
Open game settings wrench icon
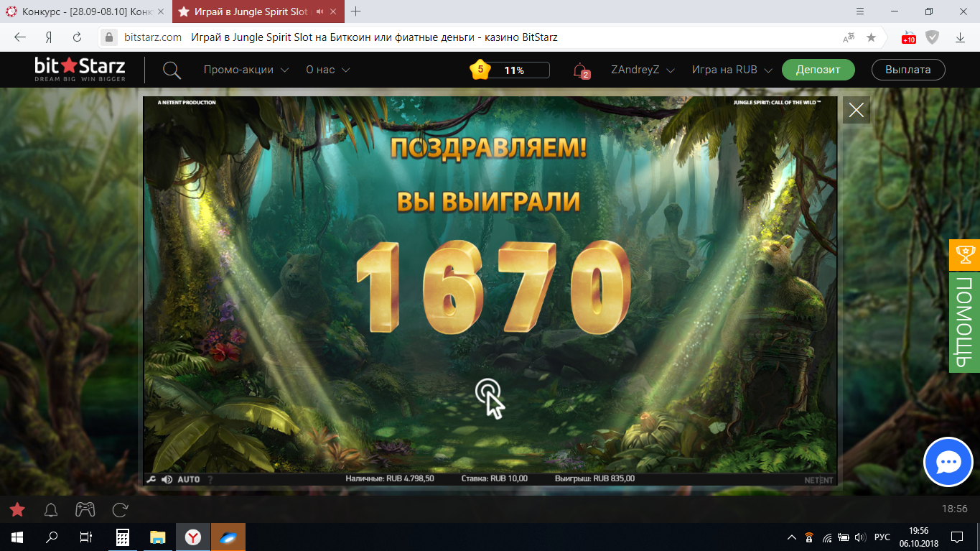[x=151, y=479]
